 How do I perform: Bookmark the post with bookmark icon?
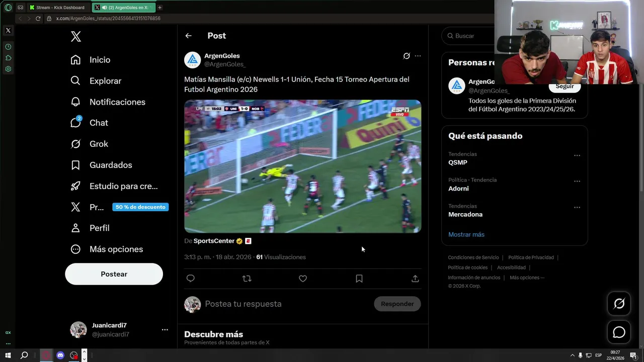(359, 279)
